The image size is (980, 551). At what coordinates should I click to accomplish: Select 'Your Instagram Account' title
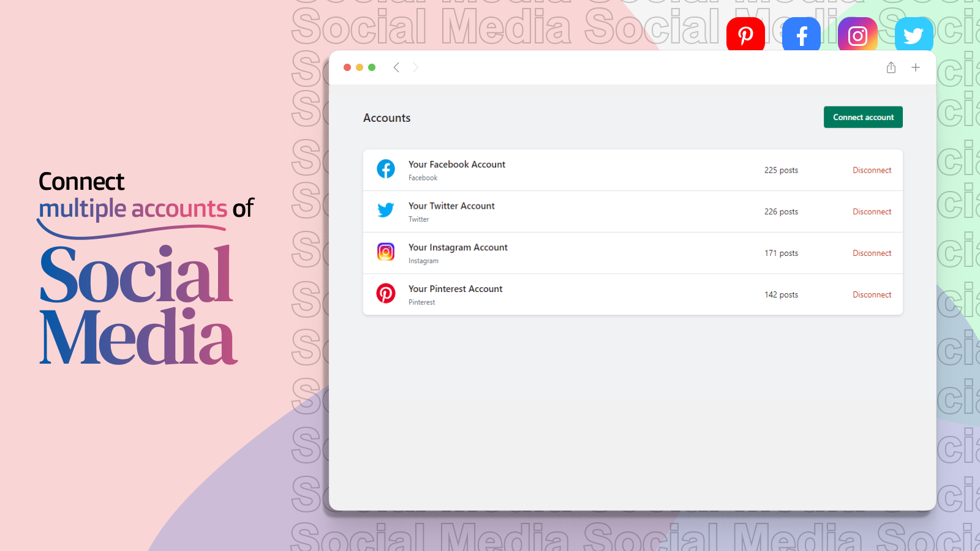point(458,248)
